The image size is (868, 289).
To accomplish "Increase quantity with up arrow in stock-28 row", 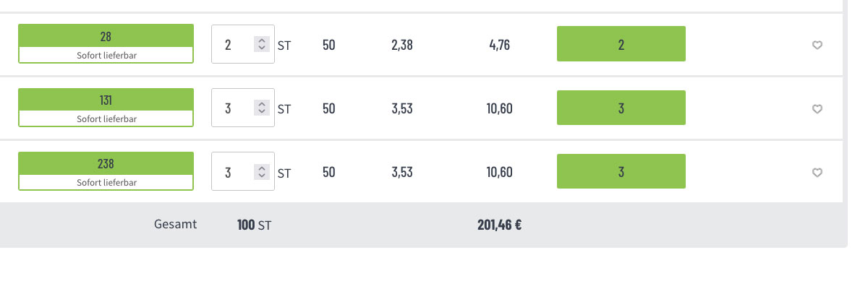I will pyautogui.click(x=262, y=41).
